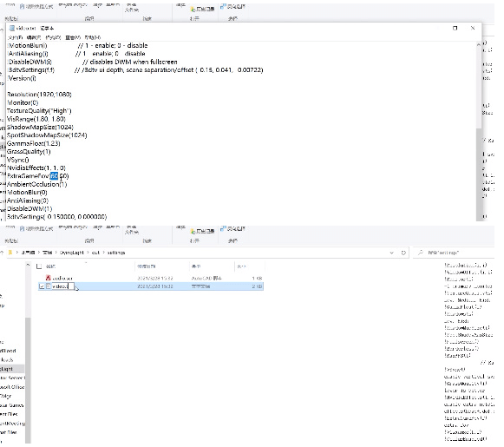Click the GrassQuality(1) line
Image resolution: width=504 pixels, height=447 pixels.
(29, 152)
